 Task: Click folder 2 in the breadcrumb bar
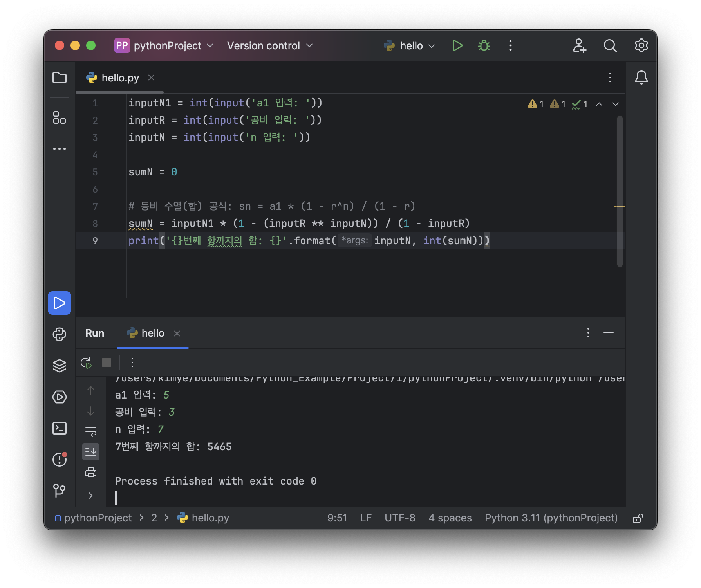[x=154, y=518]
